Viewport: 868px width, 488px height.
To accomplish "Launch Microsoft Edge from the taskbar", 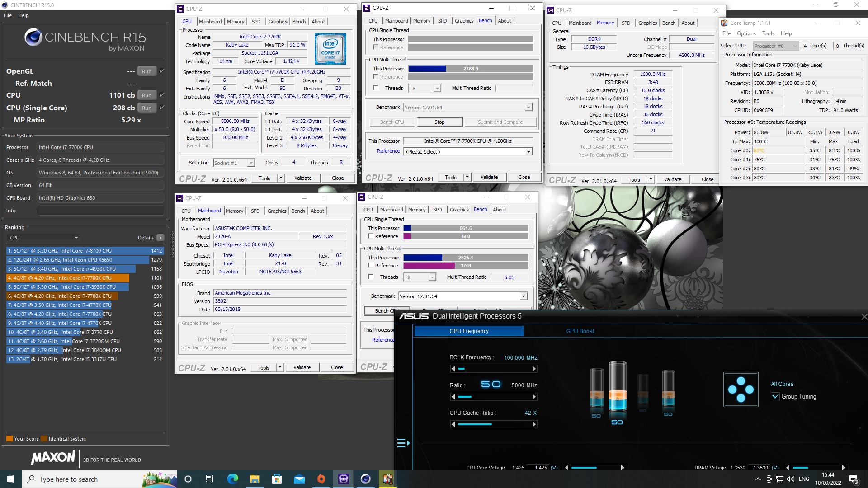I will [232, 479].
